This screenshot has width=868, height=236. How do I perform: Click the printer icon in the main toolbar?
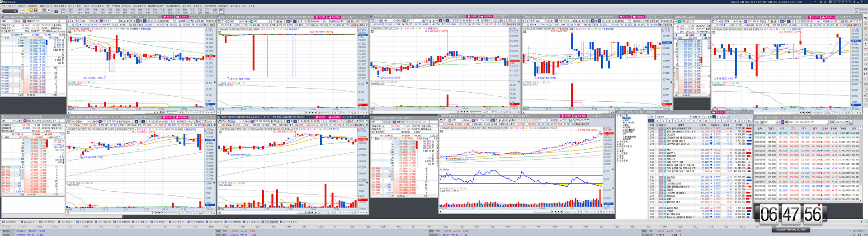[x=35, y=10]
